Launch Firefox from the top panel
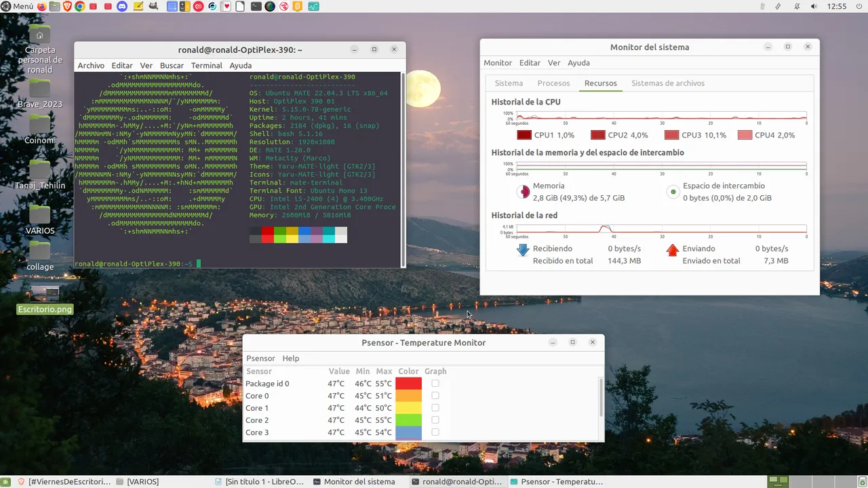 (x=42, y=6)
